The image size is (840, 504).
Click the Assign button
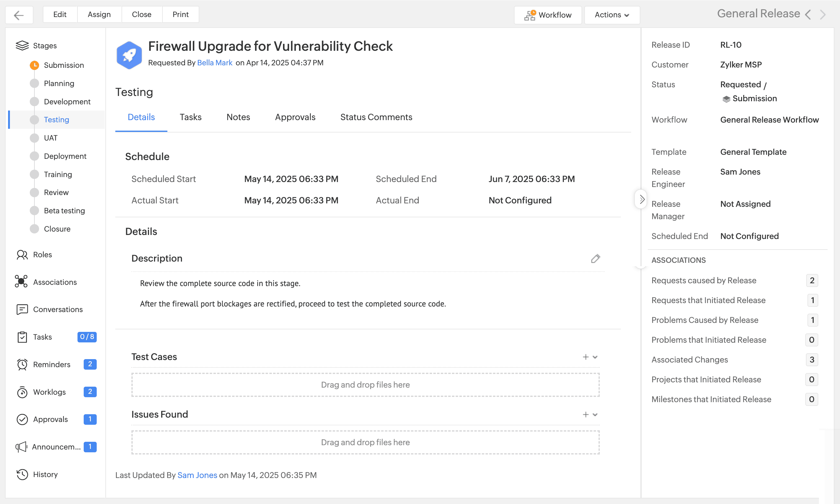click(99, 15)
